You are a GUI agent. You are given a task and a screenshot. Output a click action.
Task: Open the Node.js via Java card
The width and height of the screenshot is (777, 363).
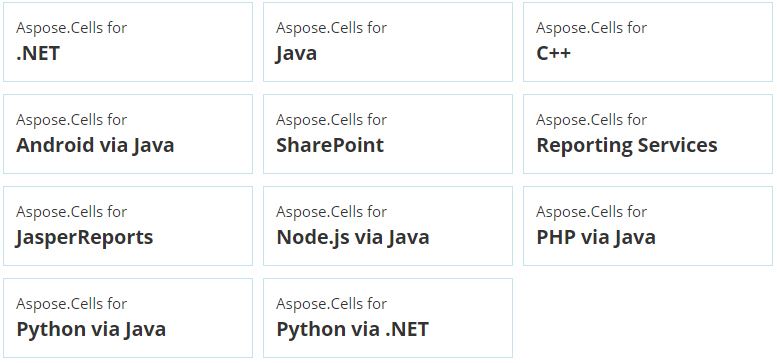tap(388, 226)
